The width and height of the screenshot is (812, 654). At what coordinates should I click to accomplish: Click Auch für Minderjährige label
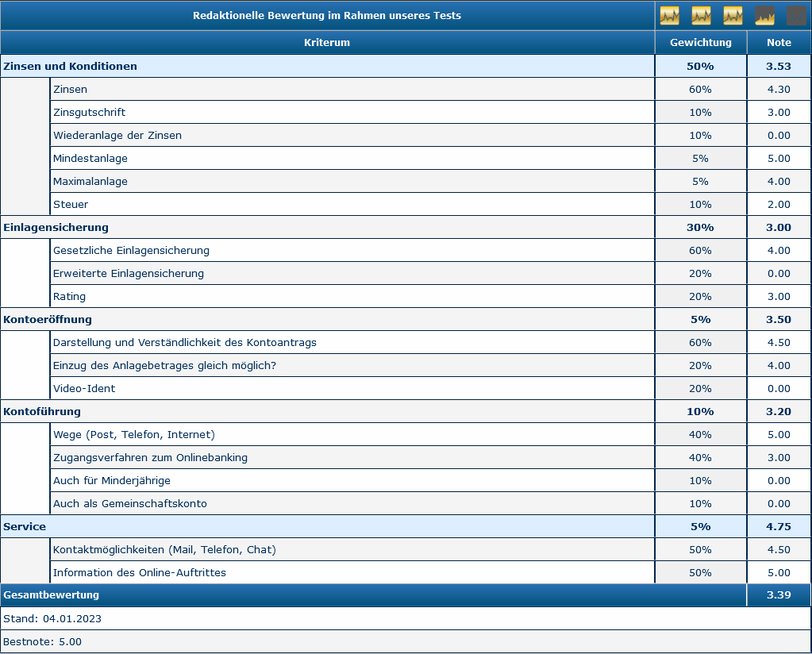pos(111,480)
